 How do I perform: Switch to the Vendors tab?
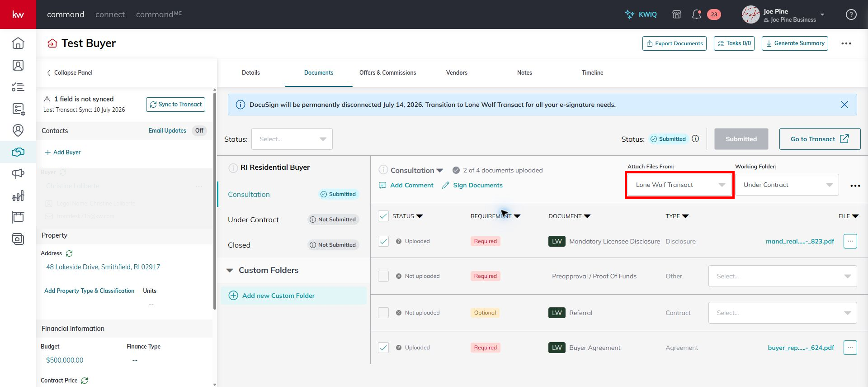pos(457,72)
